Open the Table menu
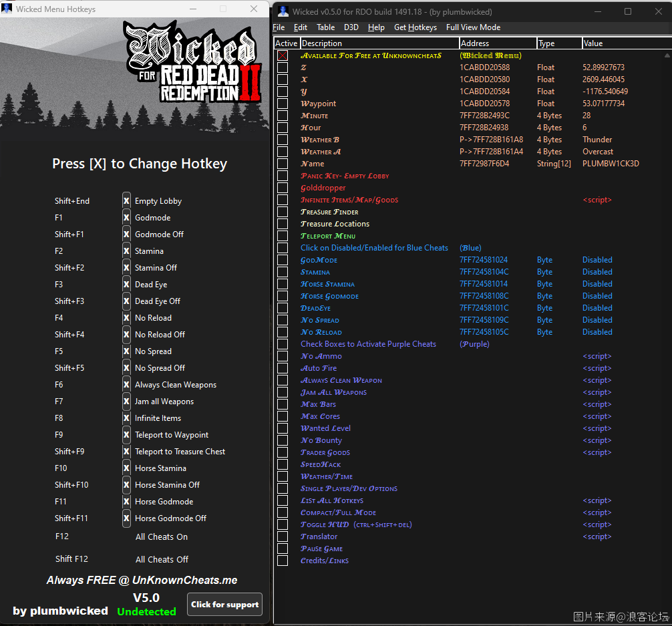This screenshot has height=626, width=672. click(x=326, y=27)
